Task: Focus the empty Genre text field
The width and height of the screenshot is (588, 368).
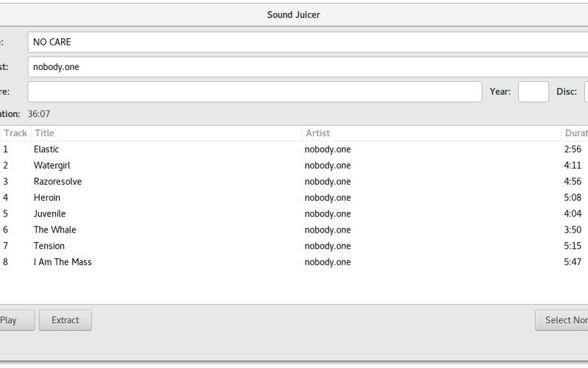Action: tap(254, 92)
